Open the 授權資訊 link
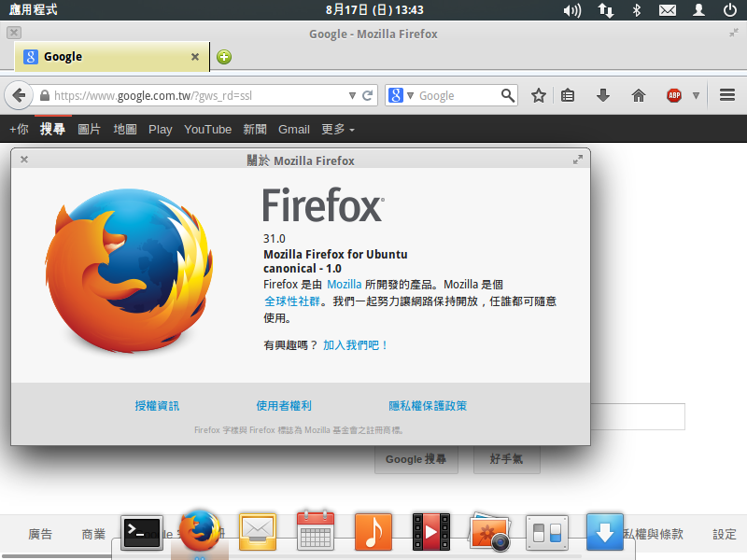This screenshot has height=560, width=747. tap(157, 406)
